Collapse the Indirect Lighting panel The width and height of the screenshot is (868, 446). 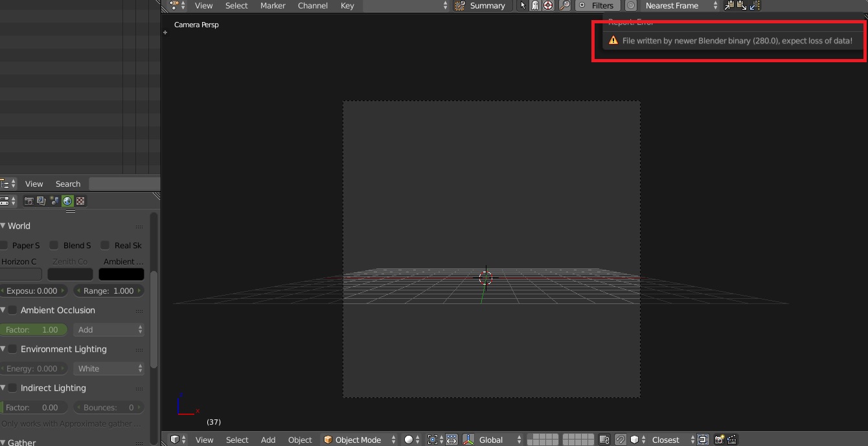click(x=3, y=388)
